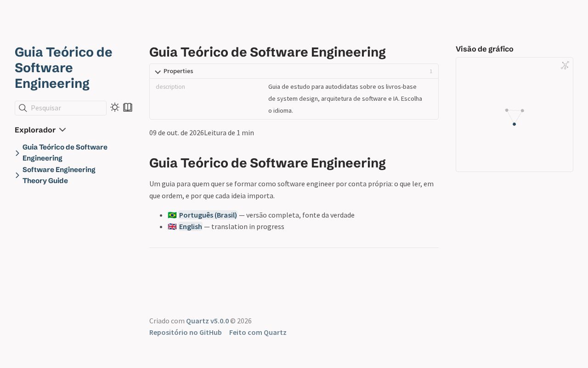This screenshot has width=588, height=368.
Task: Click the Brazil flag emoji
Action: 172,215
